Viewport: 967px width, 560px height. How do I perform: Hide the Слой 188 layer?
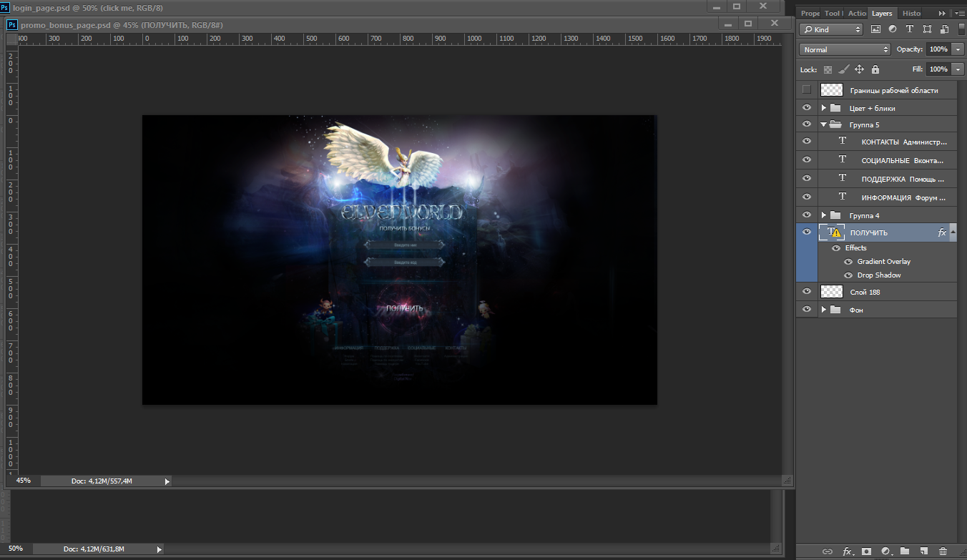pos(807,292)
